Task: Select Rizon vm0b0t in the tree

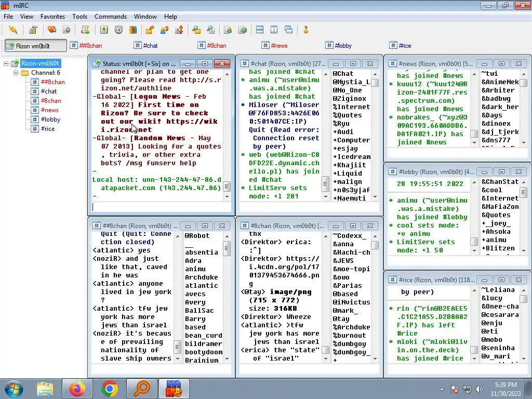Action: pos(40,63)
